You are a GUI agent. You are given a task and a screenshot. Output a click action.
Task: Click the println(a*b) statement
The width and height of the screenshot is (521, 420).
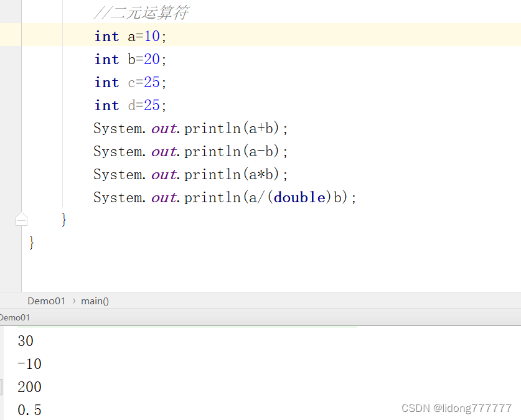point(190,174)
